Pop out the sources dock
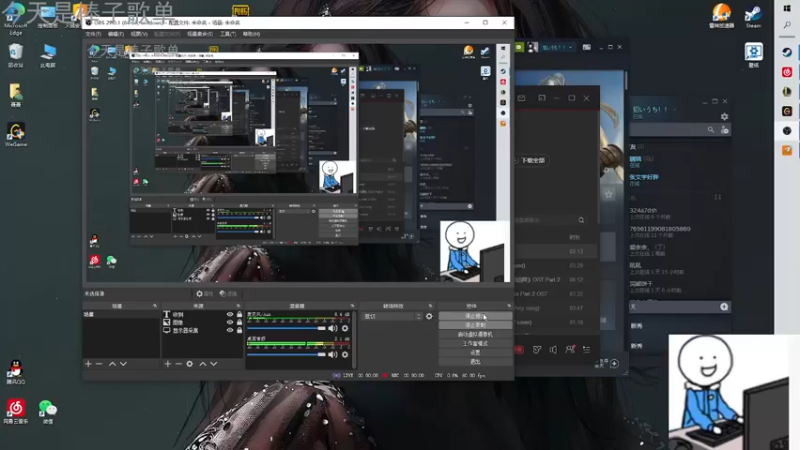The image size is (800, 450). click(x=238, y=306)
